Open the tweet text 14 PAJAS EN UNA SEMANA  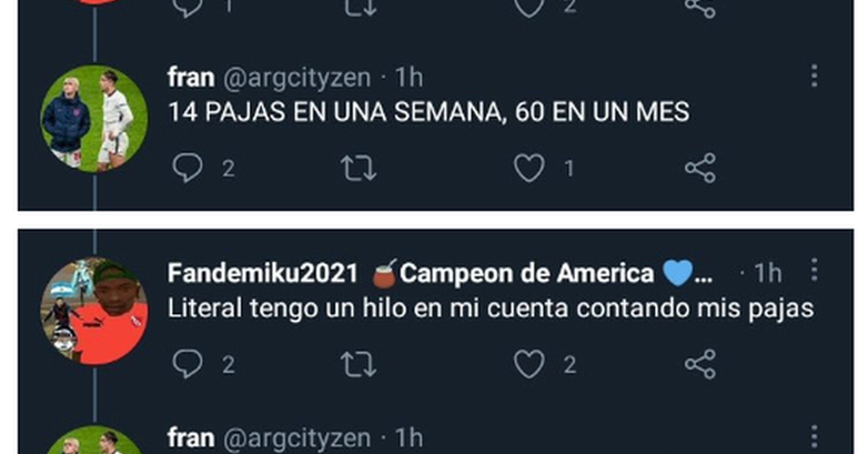[x=429, y=112]
